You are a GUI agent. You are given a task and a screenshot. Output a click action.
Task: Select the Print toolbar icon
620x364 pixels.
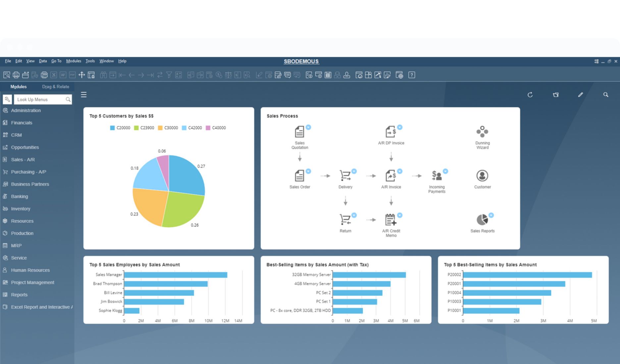pos(16,75)
